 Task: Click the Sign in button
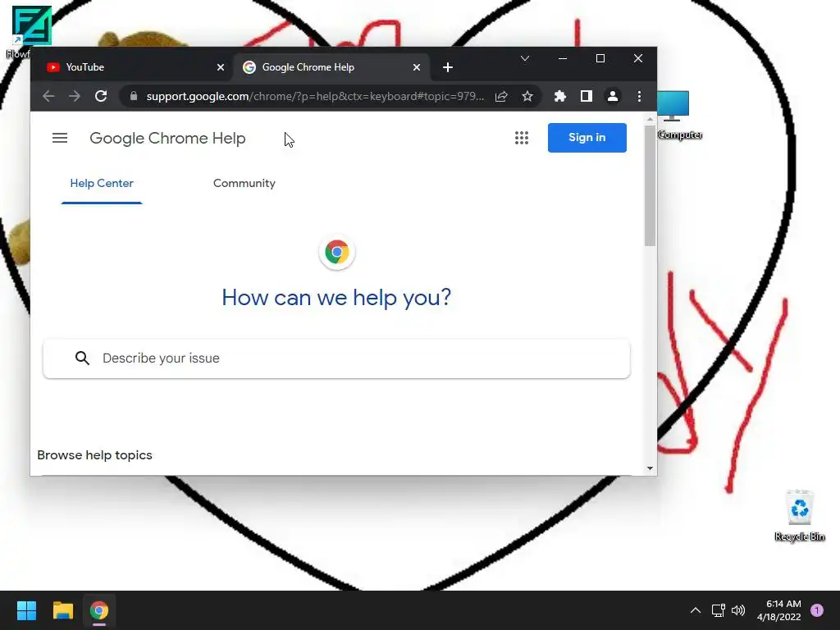(587, 138)
